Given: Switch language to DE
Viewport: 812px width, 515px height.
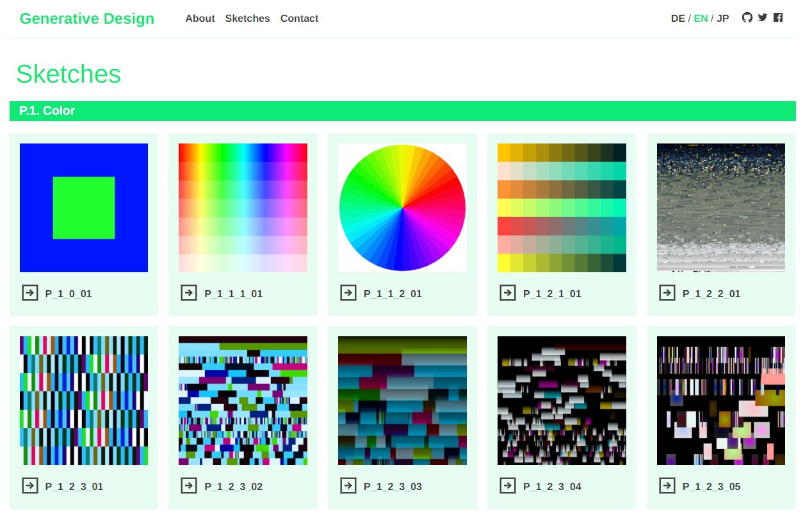Looking at the screenshot, I should pyautogui.click(x=678, y=19).
